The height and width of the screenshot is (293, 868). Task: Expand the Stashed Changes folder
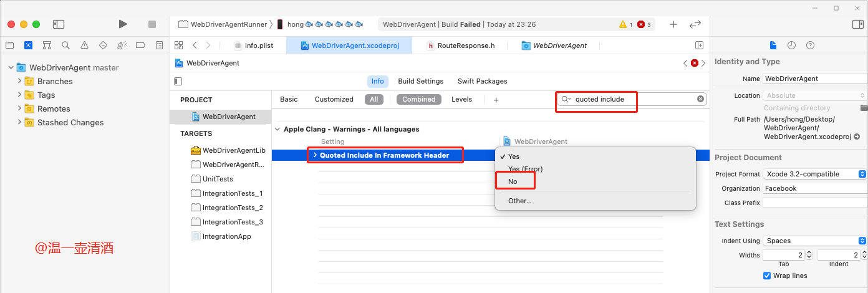tap(19, 122)
